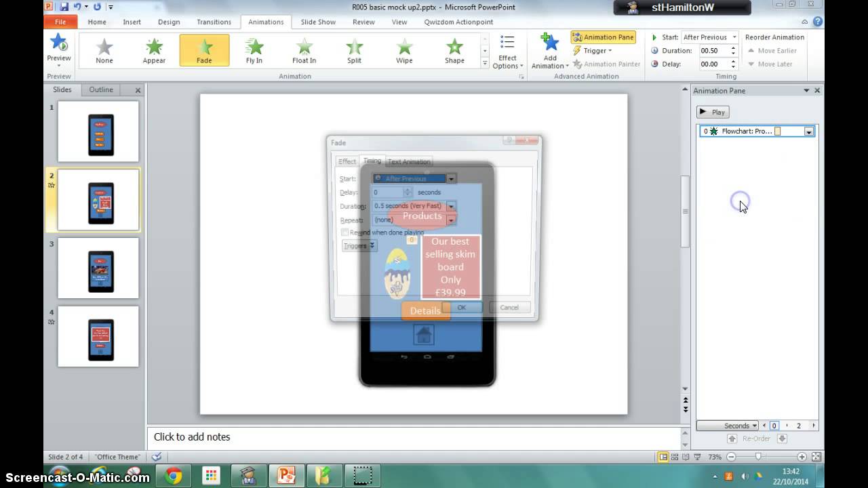Select slide 4 thumbnail
The image size is (868, 488).
[x=98, y=337]
